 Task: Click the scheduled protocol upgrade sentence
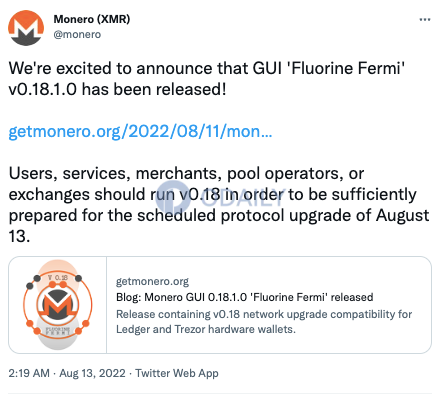219,215
